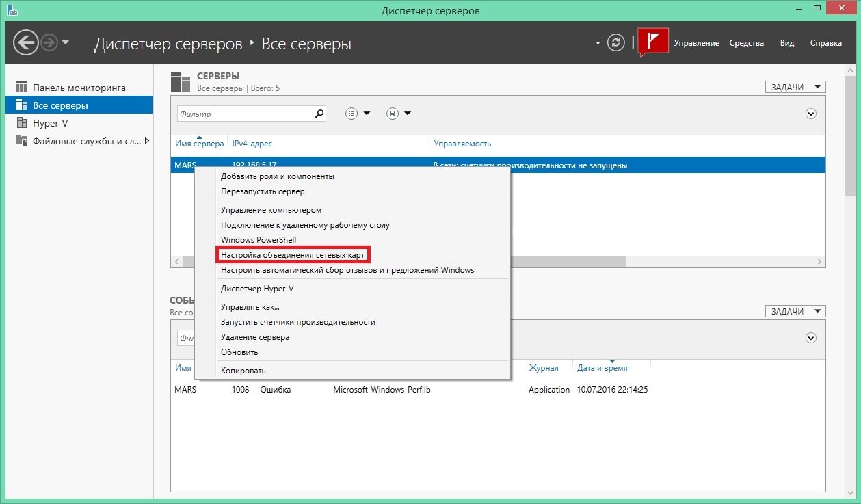Open Файловые службы sidebar item
861x504 pixels.
point(79,141)
